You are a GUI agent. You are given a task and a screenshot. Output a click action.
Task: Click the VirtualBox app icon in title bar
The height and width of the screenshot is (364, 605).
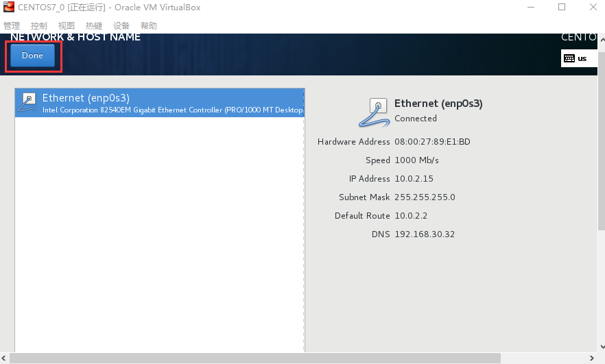click(x=8, y=7)
